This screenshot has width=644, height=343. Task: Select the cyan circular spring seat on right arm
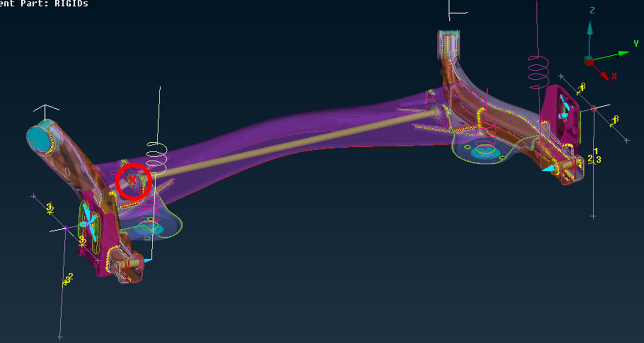pos(485,152)
